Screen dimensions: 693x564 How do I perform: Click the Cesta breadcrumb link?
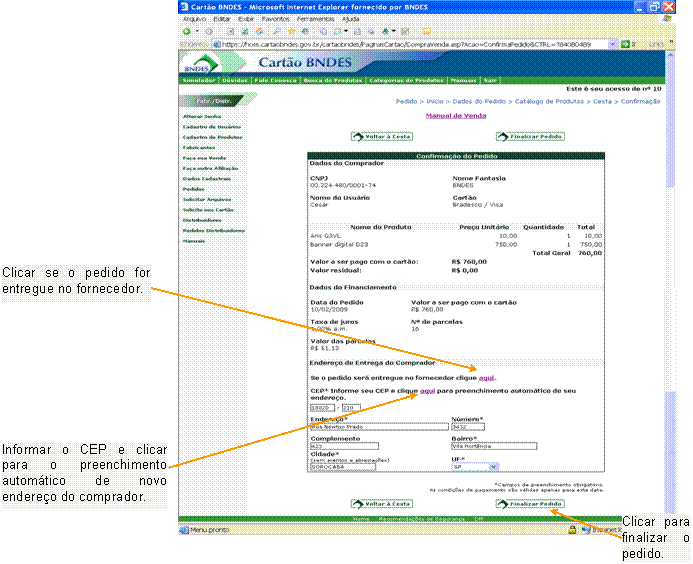point(602,102)
